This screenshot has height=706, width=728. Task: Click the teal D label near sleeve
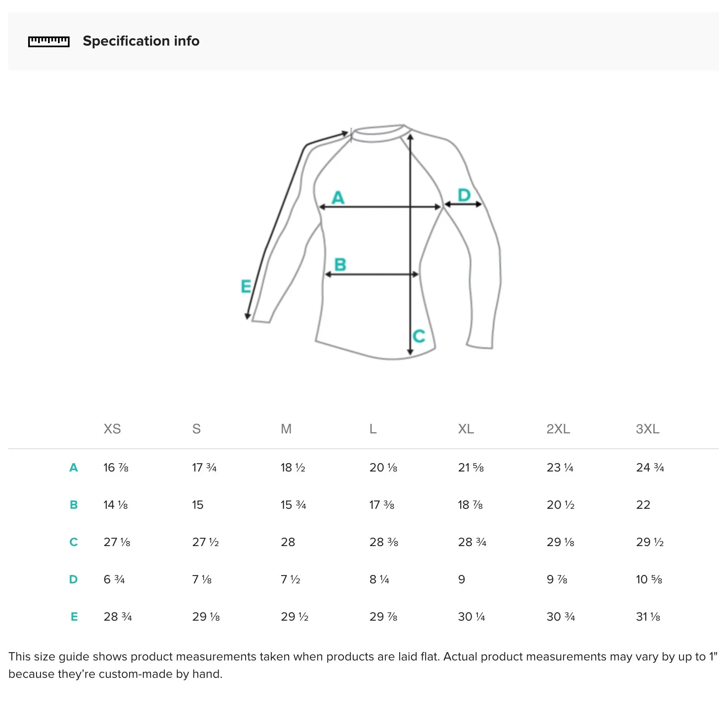click(x=464, y=195)
